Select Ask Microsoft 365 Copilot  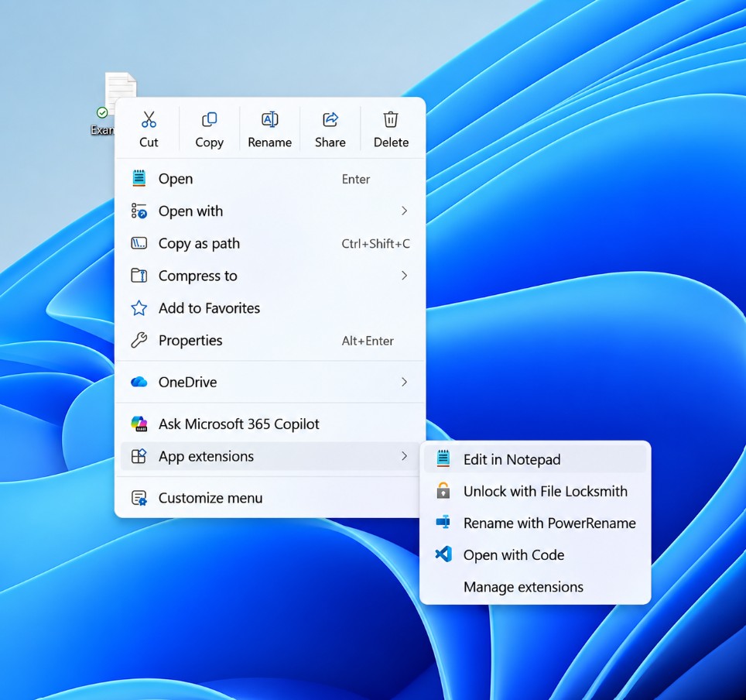coord(270,424)
